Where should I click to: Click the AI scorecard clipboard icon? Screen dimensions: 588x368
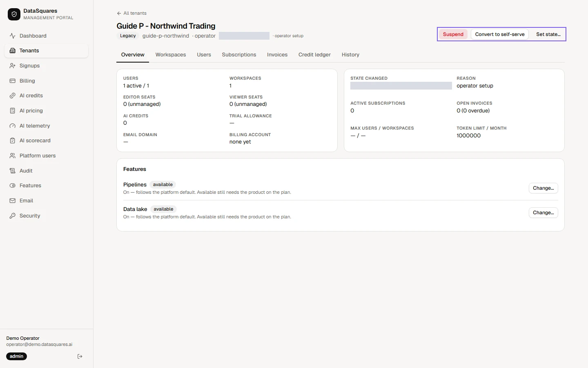pyautogui.click(x=13, y=141)
